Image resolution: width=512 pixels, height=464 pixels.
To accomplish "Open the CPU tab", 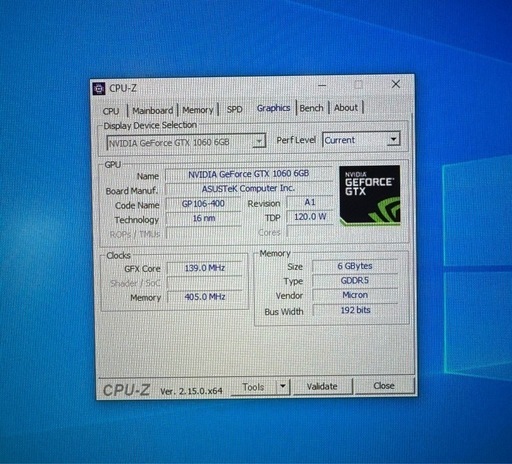I will click(111, 111).
